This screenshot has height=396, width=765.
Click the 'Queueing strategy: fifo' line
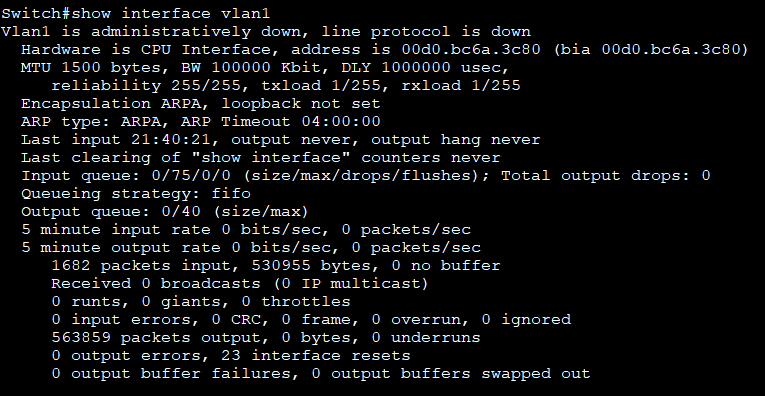pyautogui.click(x=136, y=194)
